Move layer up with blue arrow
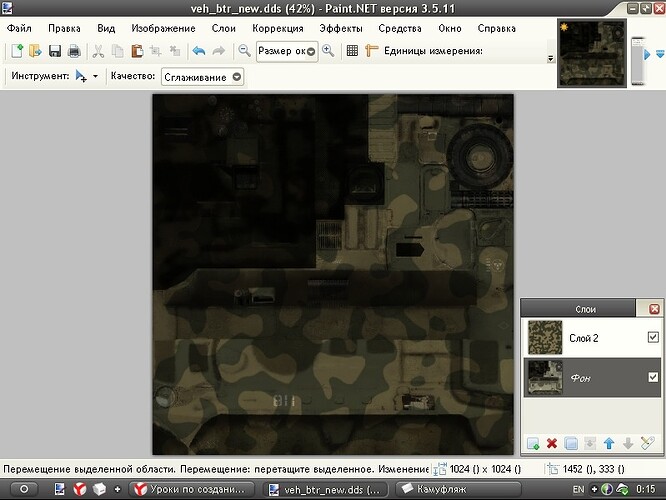 [609, 443]
